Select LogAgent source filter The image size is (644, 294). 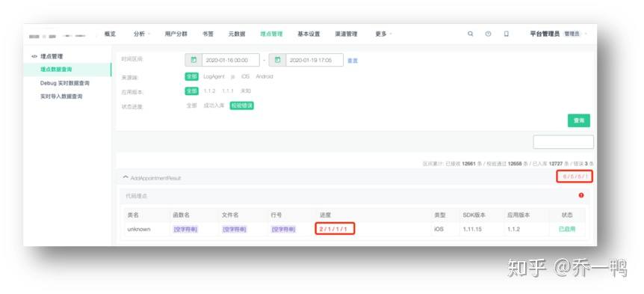pos(214,76)
